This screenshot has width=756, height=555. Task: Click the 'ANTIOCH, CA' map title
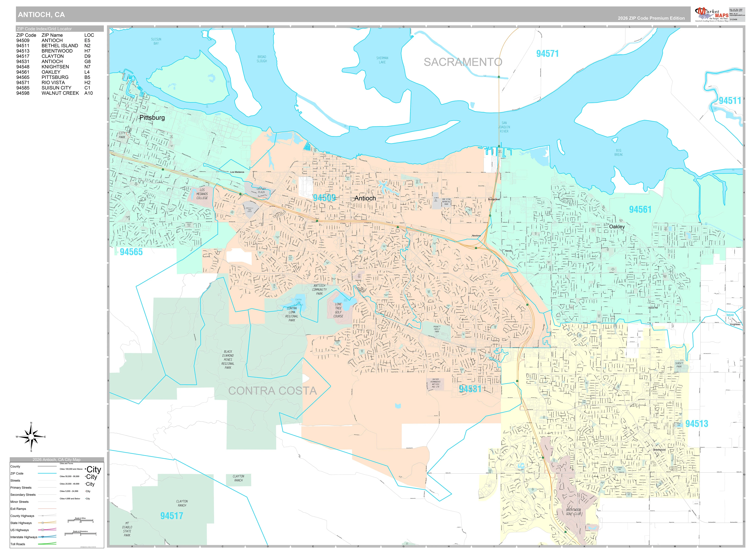tap(41, 15)
